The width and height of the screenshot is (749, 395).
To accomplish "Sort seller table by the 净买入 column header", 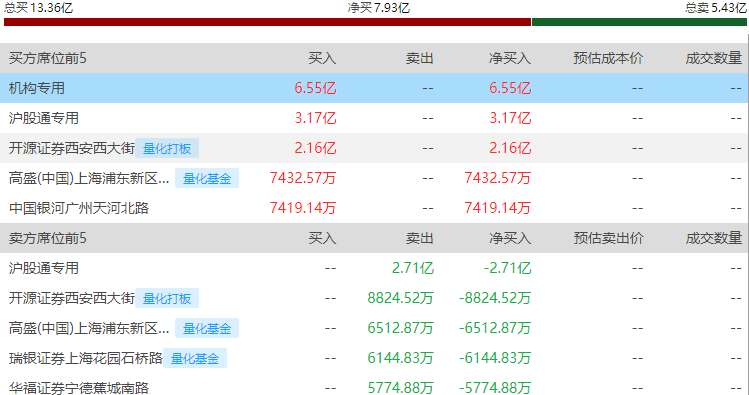I will coord(510,238).
